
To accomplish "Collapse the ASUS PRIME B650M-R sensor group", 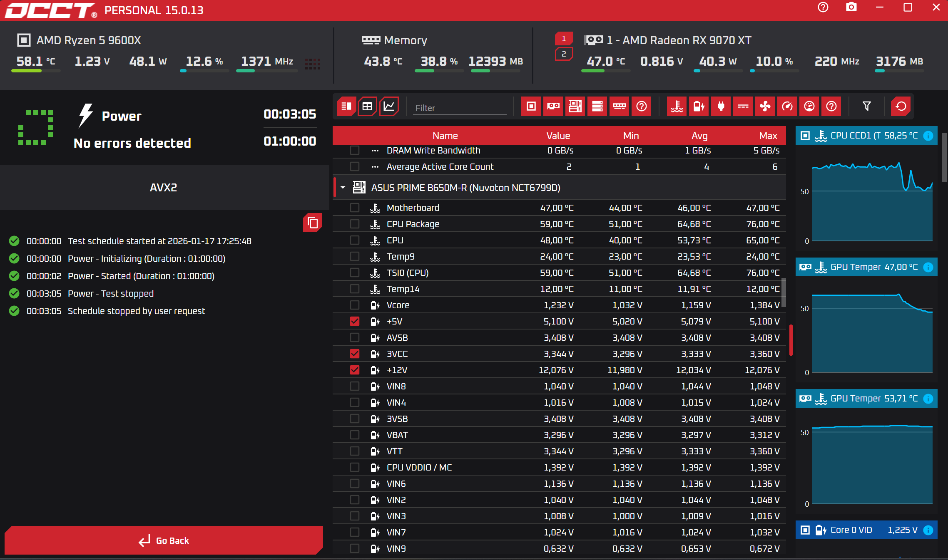I will 343,188.
